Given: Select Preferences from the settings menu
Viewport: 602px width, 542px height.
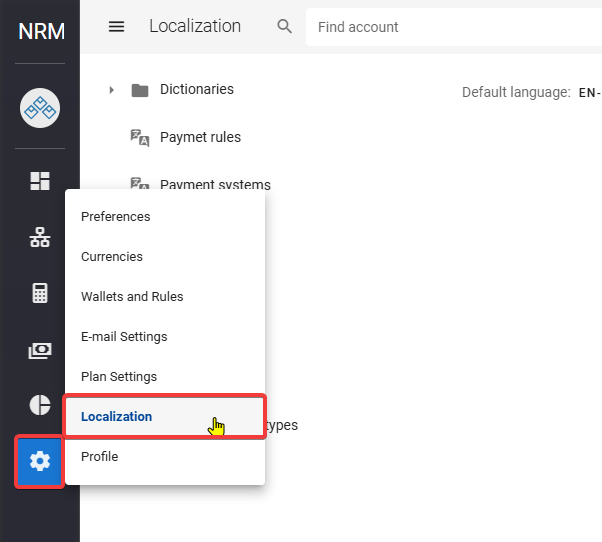Looking at the screenshot, I should coord(116,217).
